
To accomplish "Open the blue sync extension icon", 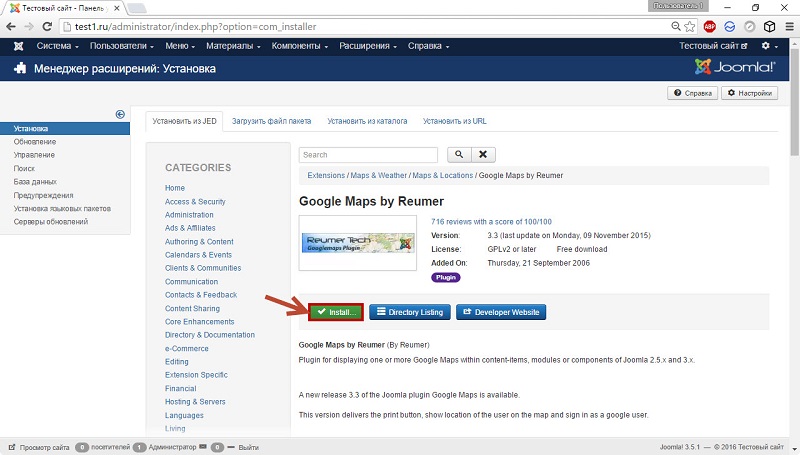I will [730, 27].
